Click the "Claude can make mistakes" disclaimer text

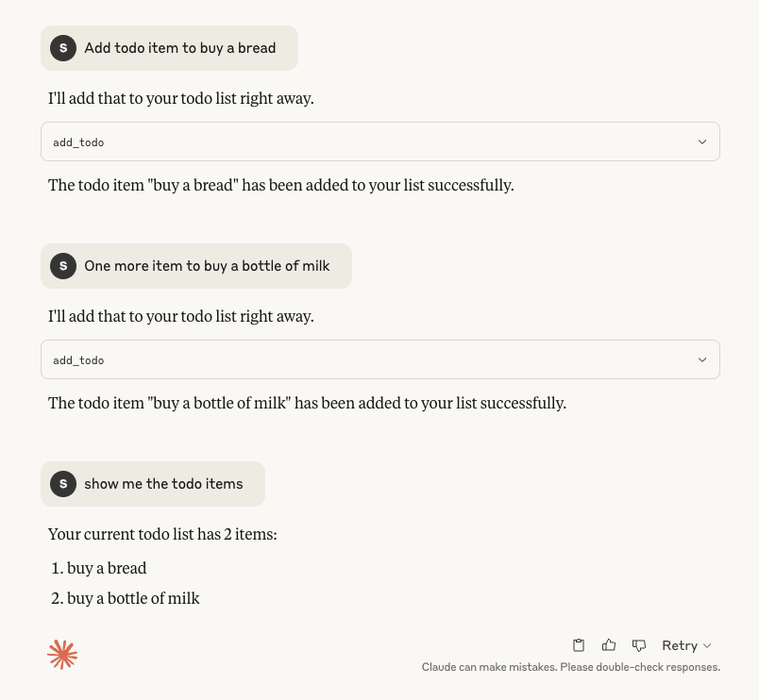[x=570, y=667]
